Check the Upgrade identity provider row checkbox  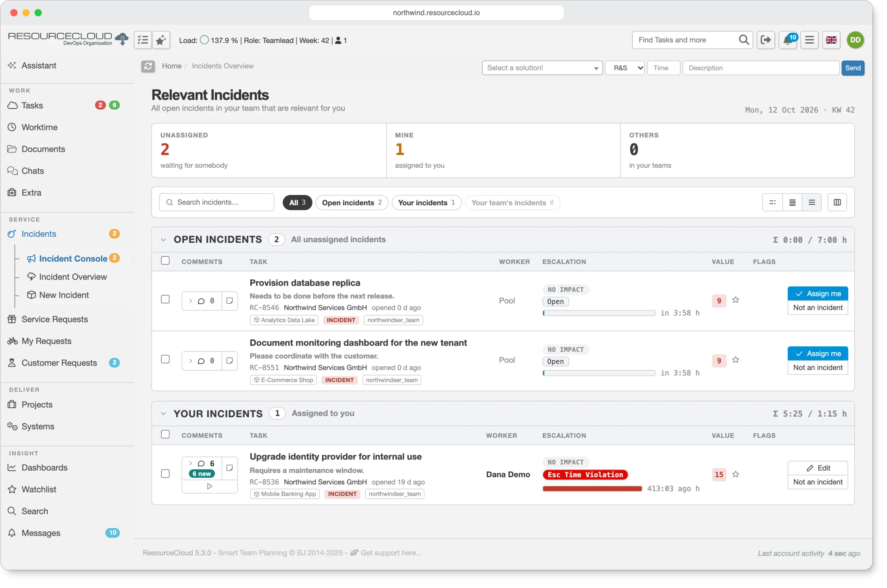tap(165, 473)
